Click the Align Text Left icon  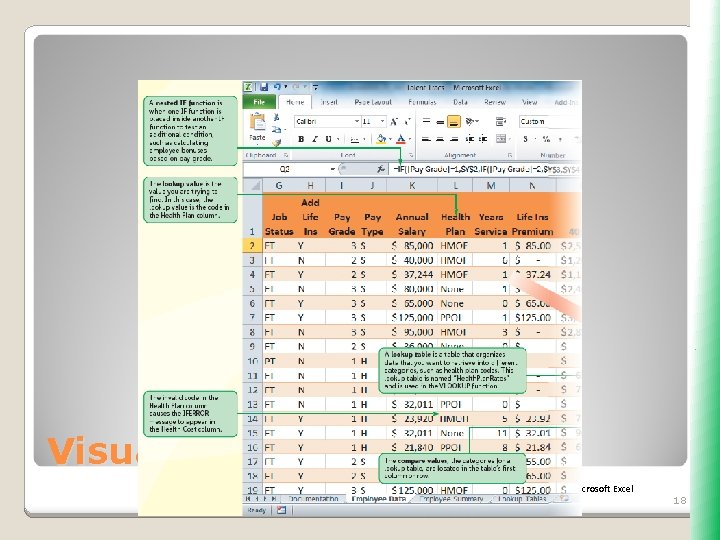[426, 139]
